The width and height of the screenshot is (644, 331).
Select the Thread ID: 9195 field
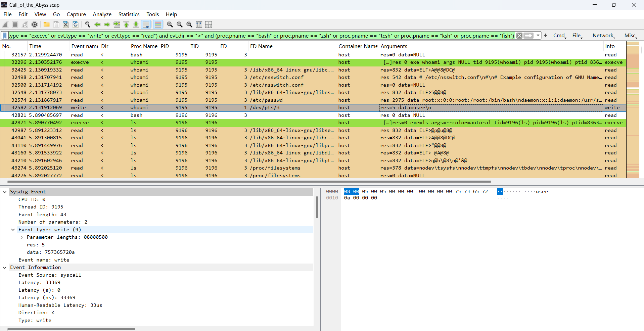(x=41, y=207)
